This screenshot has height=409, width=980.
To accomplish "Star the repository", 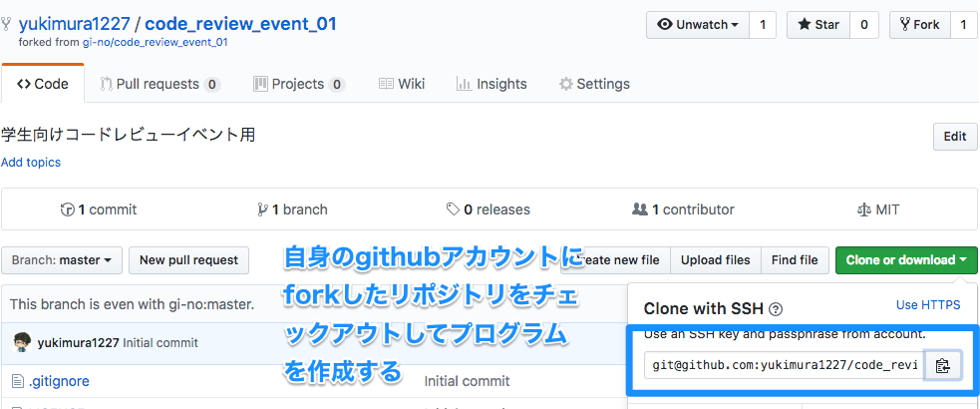I will pos(818,25).
